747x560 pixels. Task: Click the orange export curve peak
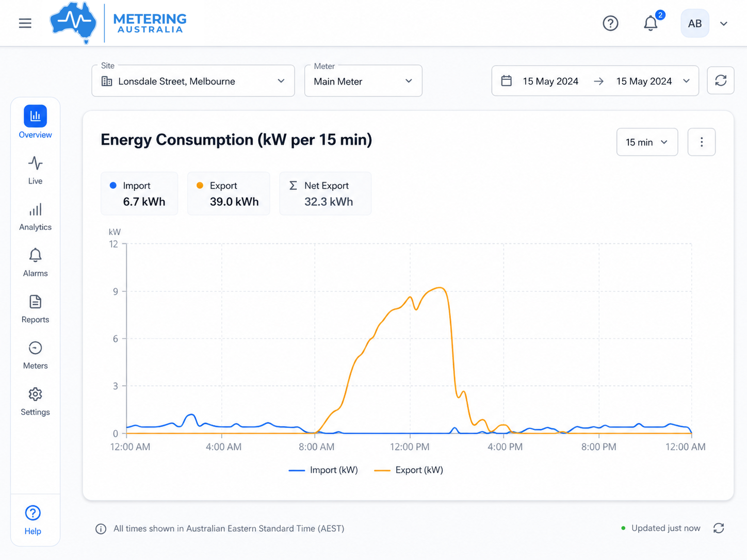tap(439, 288)
